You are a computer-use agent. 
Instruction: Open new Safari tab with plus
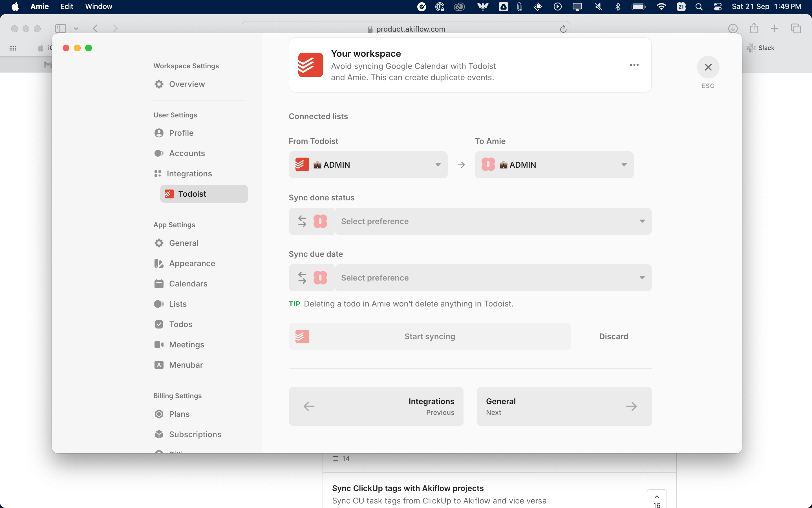775,29
